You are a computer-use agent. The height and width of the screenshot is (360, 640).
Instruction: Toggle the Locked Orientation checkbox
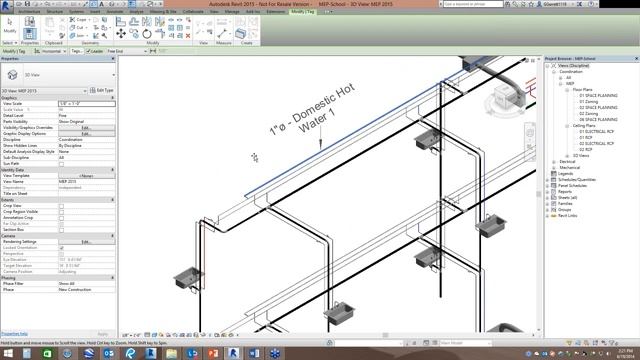point(62,248)
